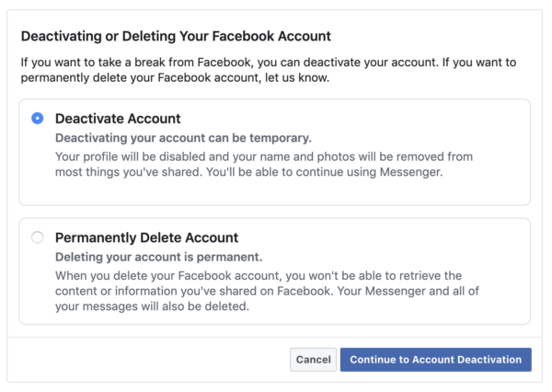Click the empty footer area left of Cancel

click(138, 360)
